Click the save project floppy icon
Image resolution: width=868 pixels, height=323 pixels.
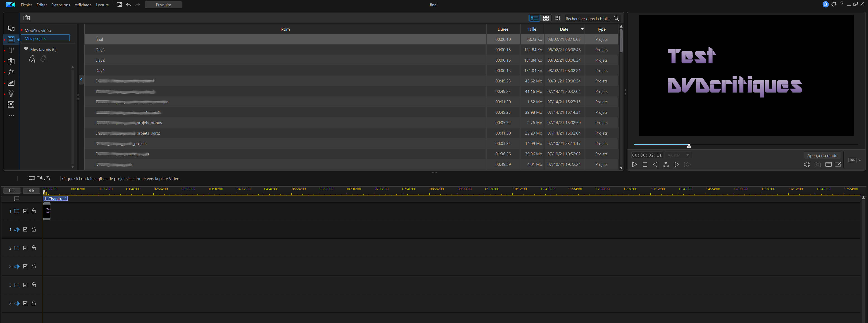(x=119, y=5)
